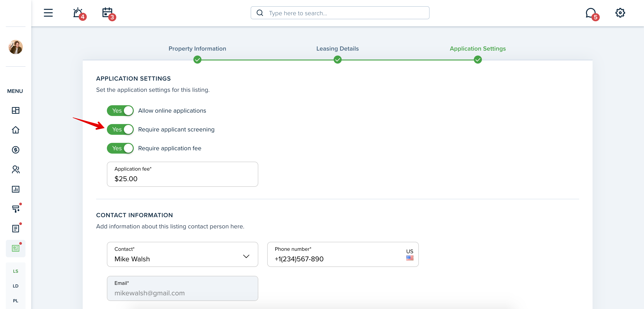Select the Application Settings step
Viewport: 644px width, 309px height.
point(477,49)
